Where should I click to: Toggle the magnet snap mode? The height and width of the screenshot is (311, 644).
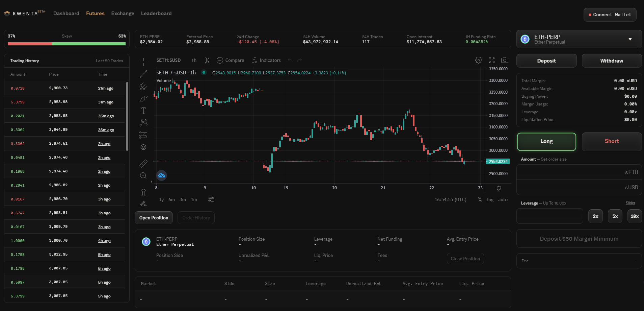tap(143, 192)
